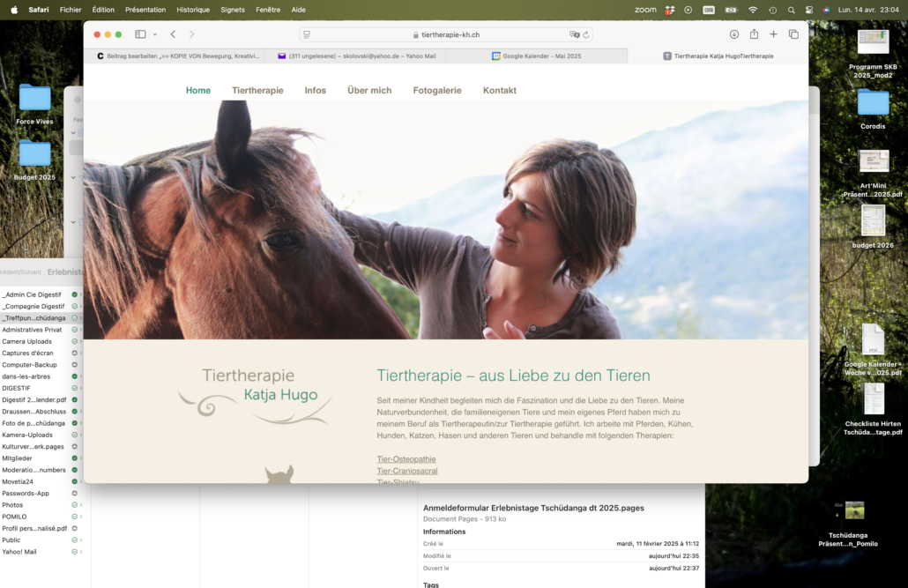Expand the Movetia24 folder chevron in Finder

pos(80,481)
